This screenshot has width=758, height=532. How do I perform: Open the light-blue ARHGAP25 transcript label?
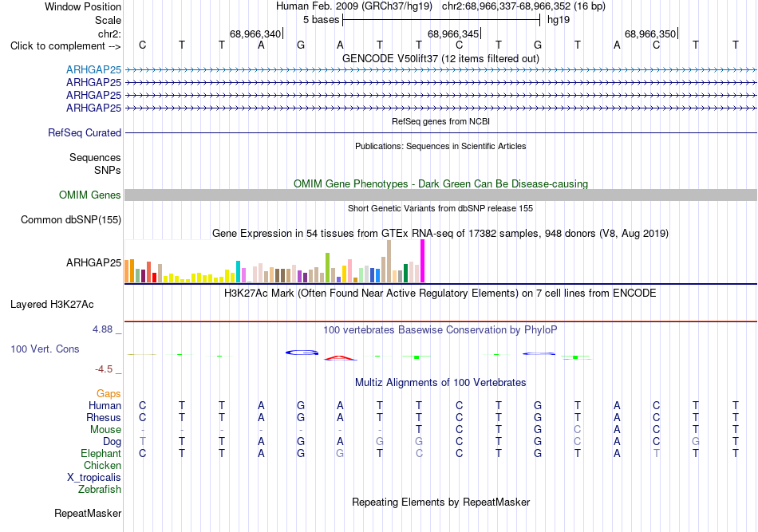[x=94, y=69]
